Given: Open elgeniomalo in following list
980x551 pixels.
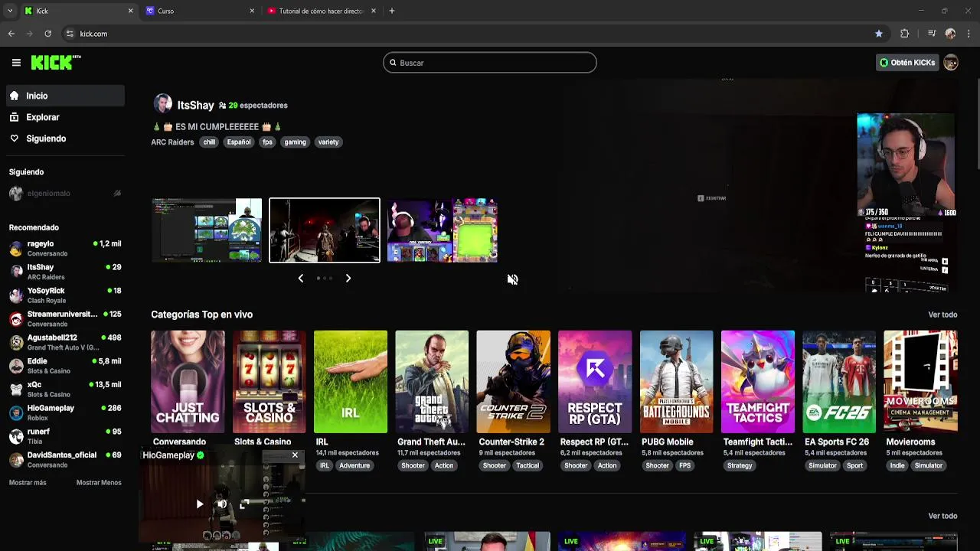Looking at the screenshot, I should tap(65, 194).
